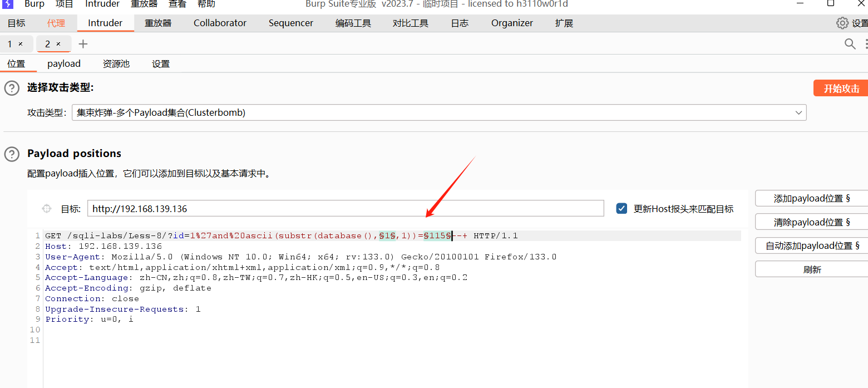Open help icon beside Payload positions
This screenshot has width=868, height=388.
pos(12,154)
